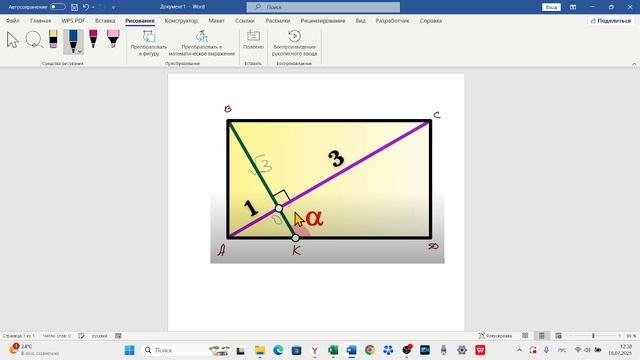
Task: Open the Review (Рецензирование) tab
Action: pos(323,20)
